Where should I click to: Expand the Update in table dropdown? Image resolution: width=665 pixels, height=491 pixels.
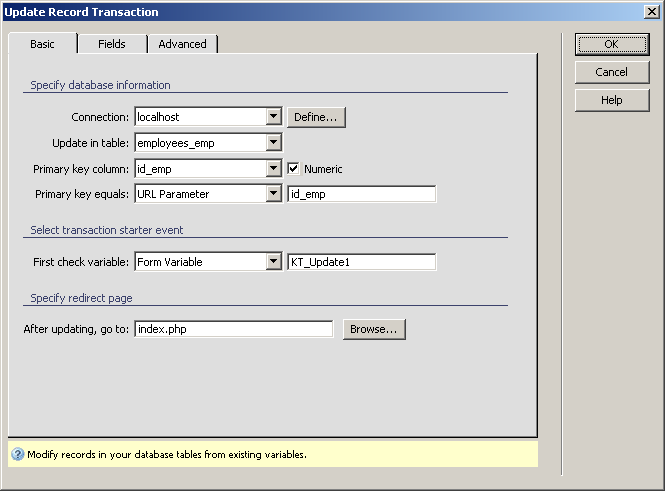click(273, 143)
